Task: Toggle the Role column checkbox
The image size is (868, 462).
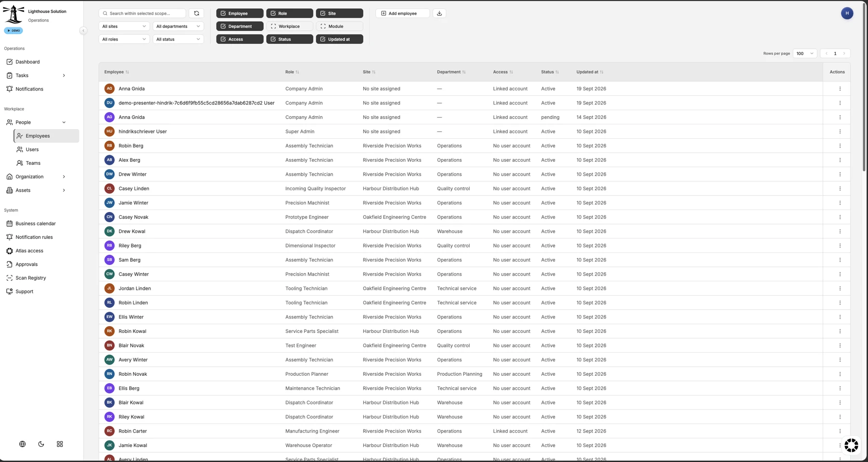Action: tap(289, 13)
